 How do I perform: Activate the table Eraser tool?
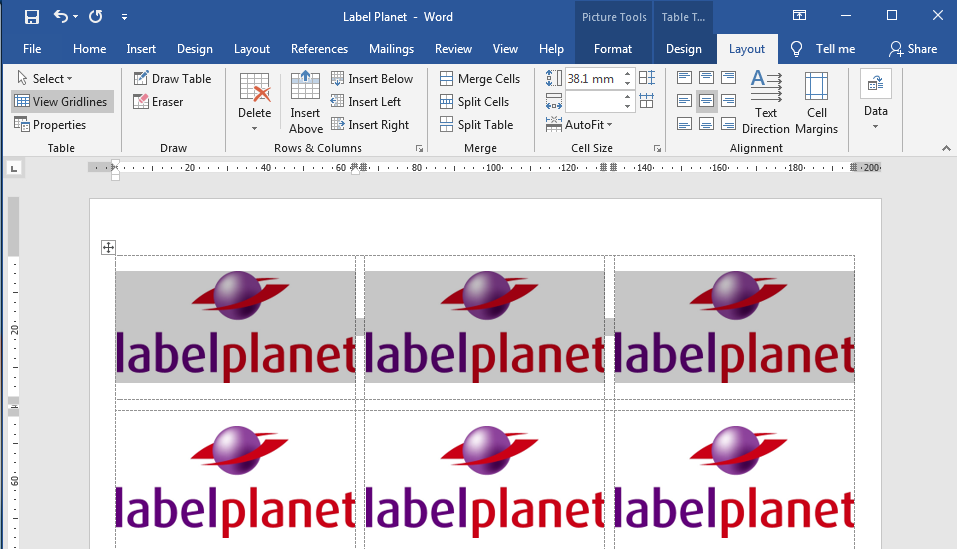(x=158, y=102)
